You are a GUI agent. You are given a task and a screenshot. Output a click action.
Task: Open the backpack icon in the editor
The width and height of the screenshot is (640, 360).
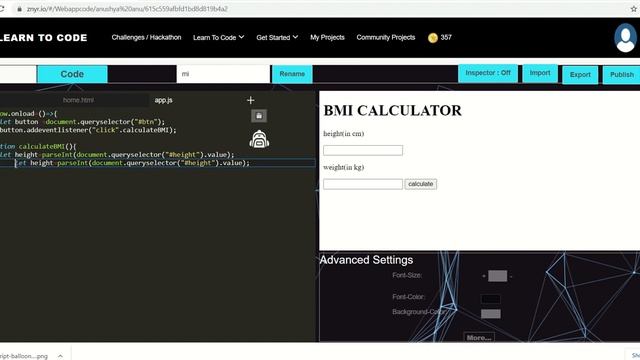click(x=259, y=139)
